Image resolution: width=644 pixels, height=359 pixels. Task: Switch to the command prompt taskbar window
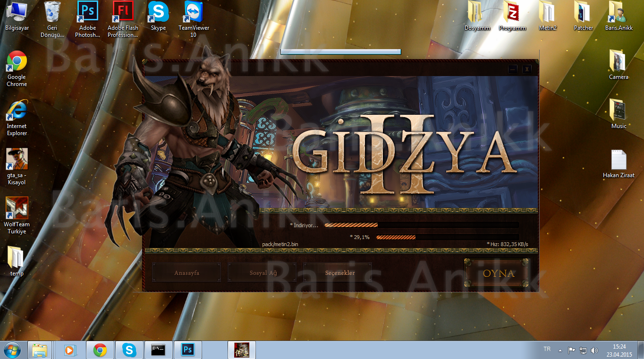(x=158, y=350)
